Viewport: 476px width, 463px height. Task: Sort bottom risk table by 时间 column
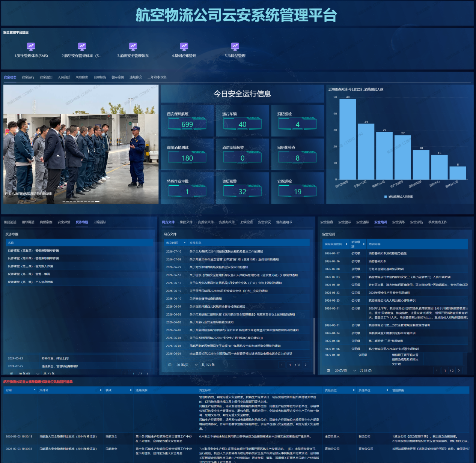(x=35, y=390)
